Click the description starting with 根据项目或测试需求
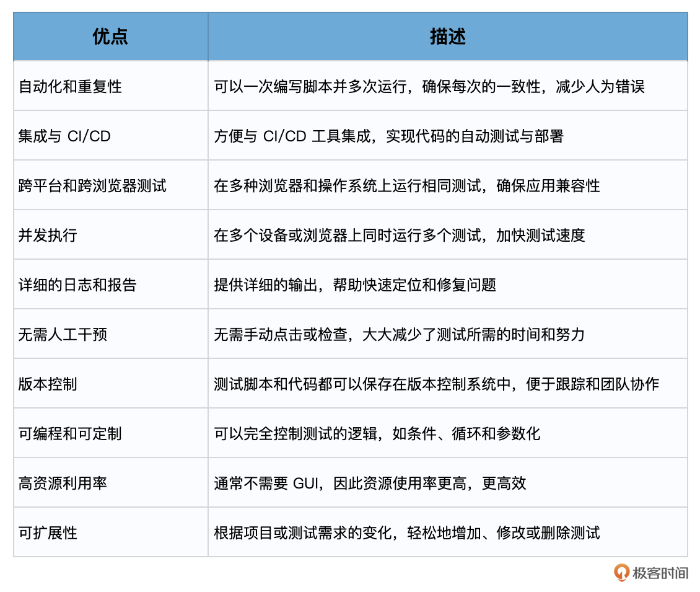 406,532
